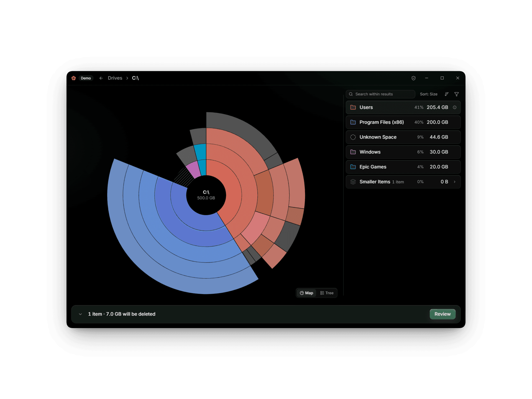Open the shield protection icon
The image size is (532, 399).
(413, 78)
